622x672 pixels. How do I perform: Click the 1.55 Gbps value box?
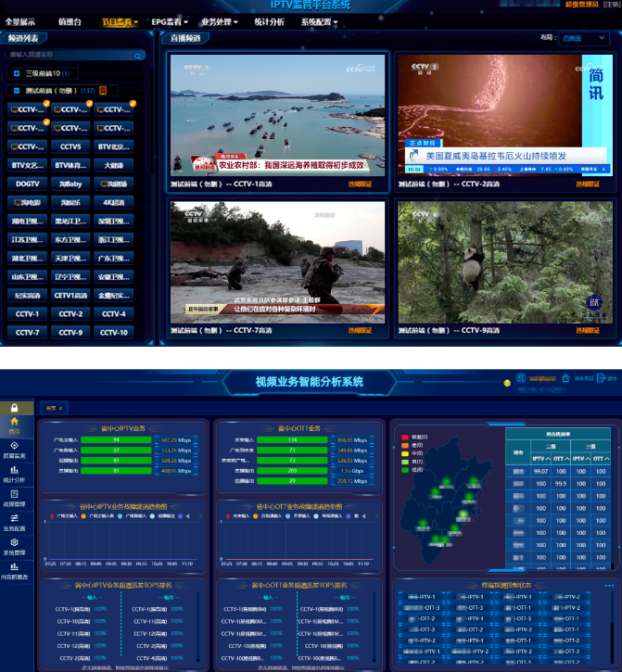(x=352, y=471)
